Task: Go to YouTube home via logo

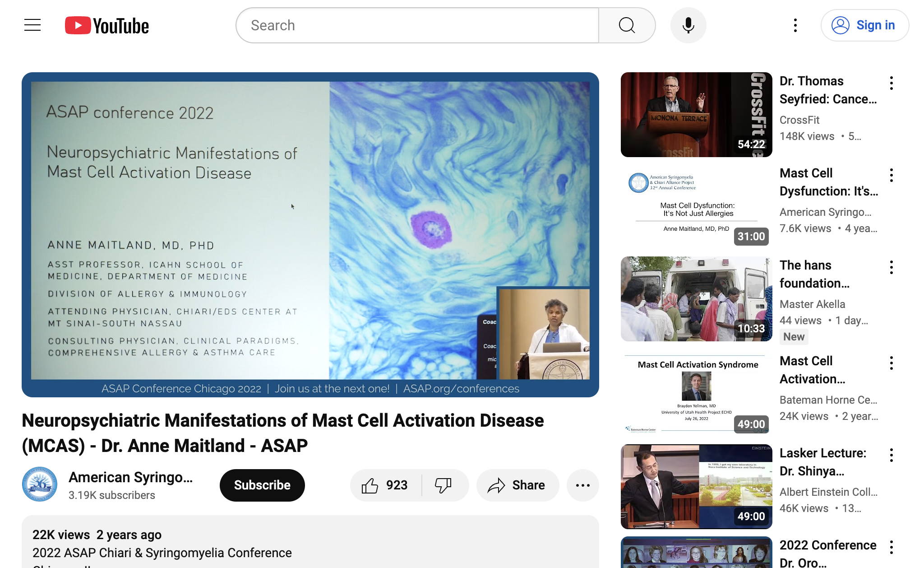Action: click(107, 26)
